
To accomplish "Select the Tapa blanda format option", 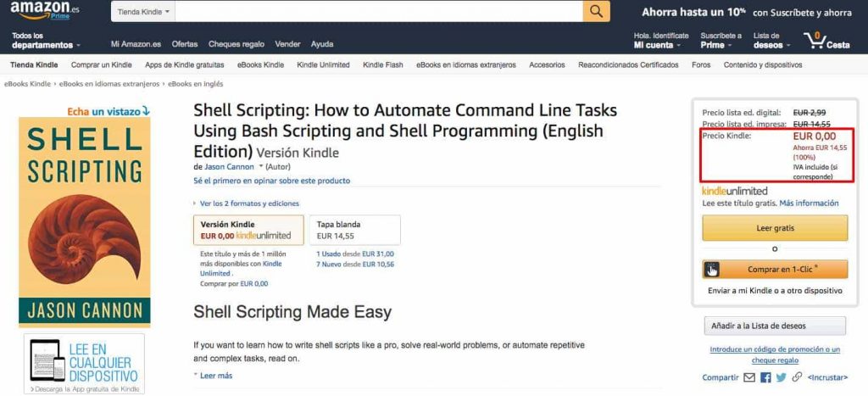I will (x=355, y=230).
